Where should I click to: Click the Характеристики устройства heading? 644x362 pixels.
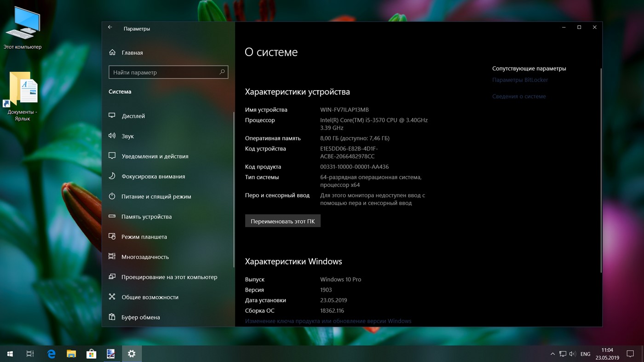click(x=297, y=92)
